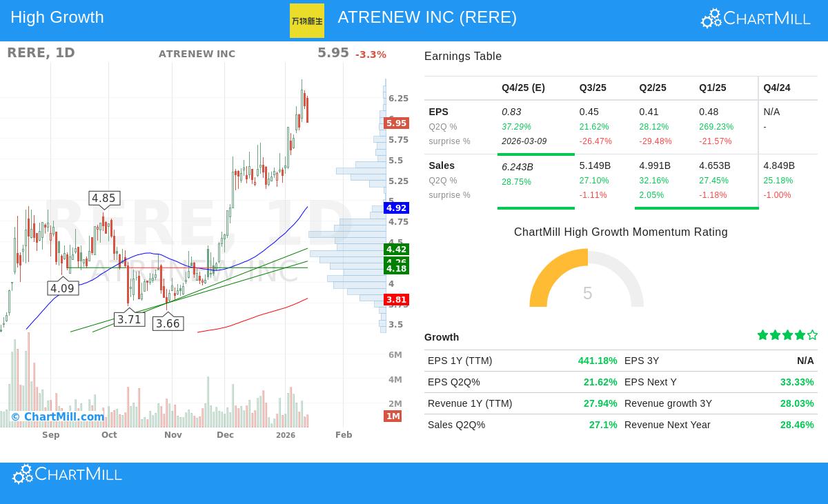Click the 2026-03-09 earnings date entry
The image size is (828, 504).
click(524, 141)
